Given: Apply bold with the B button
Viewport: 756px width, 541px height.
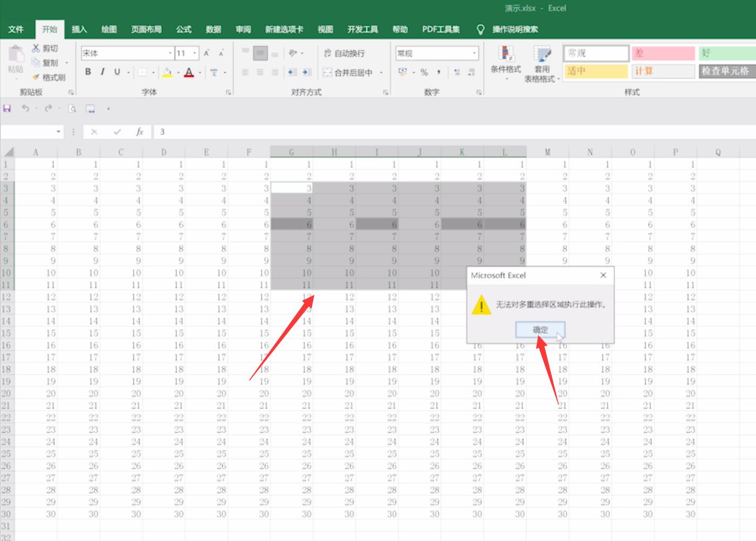Looking at the screenshot, I should click(x=88, y=72).
